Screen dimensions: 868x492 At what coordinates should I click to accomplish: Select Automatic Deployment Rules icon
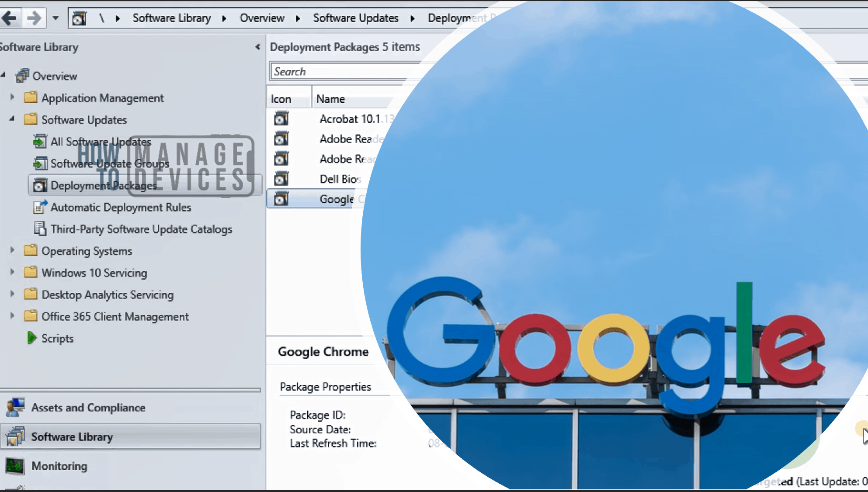click(40, 207)
